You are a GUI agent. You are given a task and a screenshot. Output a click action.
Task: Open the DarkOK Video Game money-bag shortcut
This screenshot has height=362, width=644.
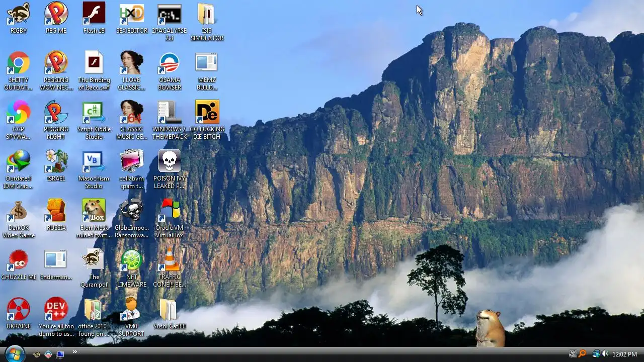click(x=19, y=211)
